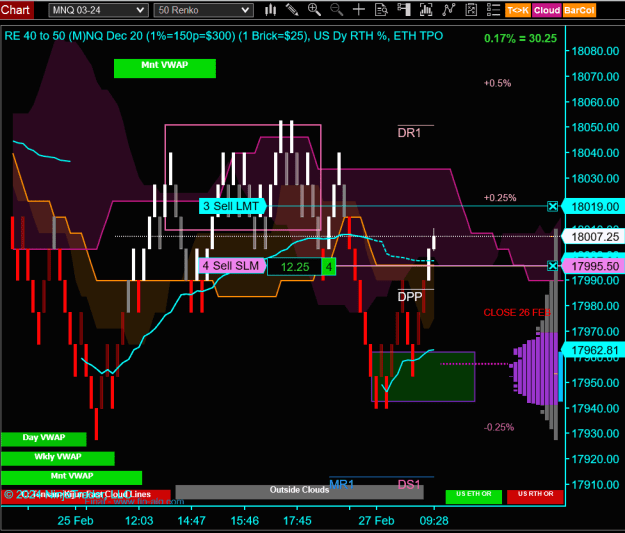Screen dimensions: 625x533
Task: Select the crosshair cursor icon
Action: pyautogui.click(x=359, y=10)
